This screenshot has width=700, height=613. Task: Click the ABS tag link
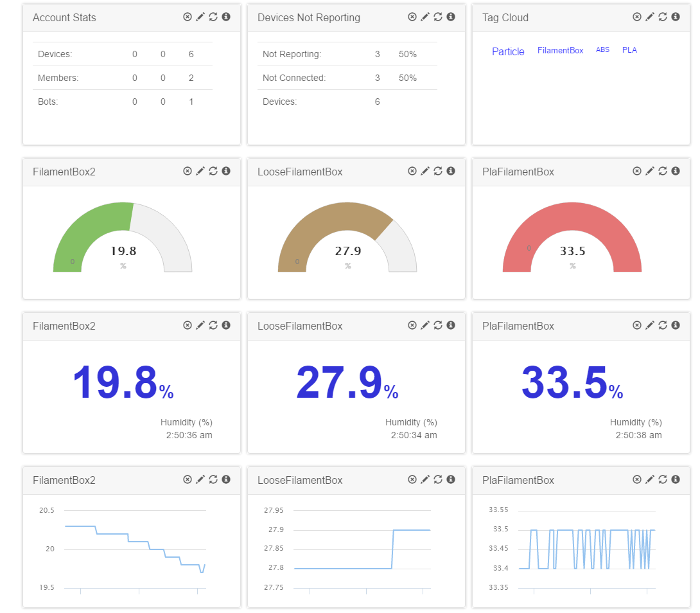(602, 49)
